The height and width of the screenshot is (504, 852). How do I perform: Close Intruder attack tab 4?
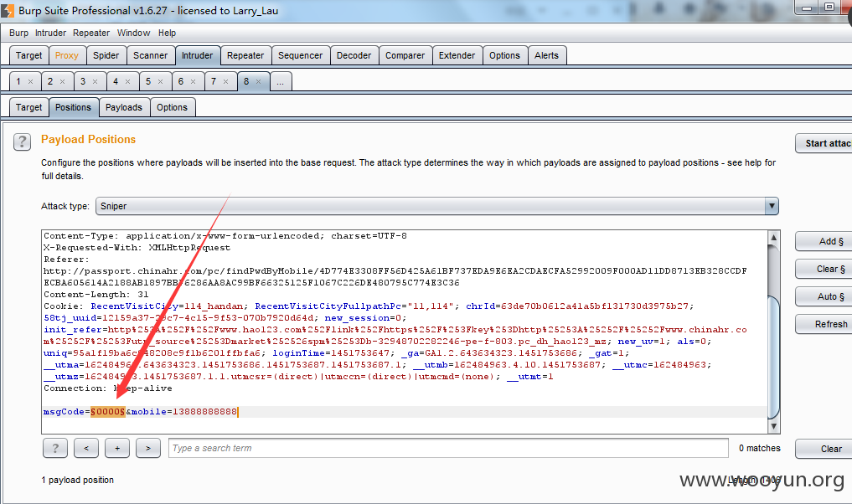pos(127,81)
